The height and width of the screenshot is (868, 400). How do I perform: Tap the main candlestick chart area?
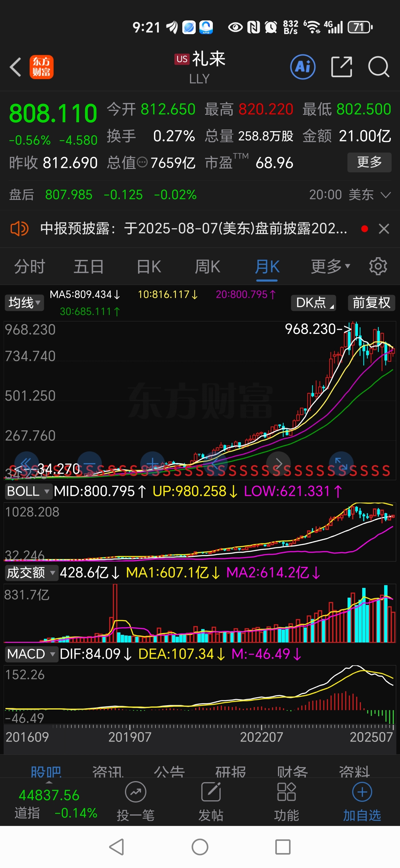tap(200, 400)
